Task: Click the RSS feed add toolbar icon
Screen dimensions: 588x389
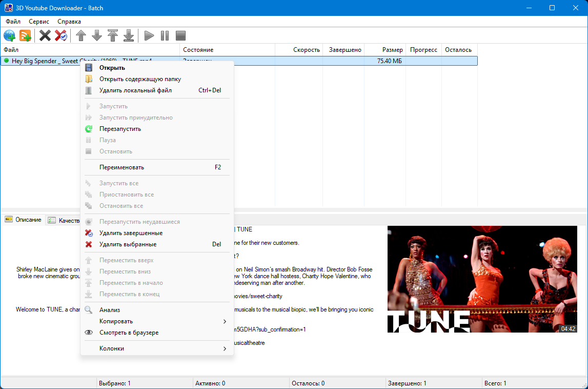Action: [25, 35]
